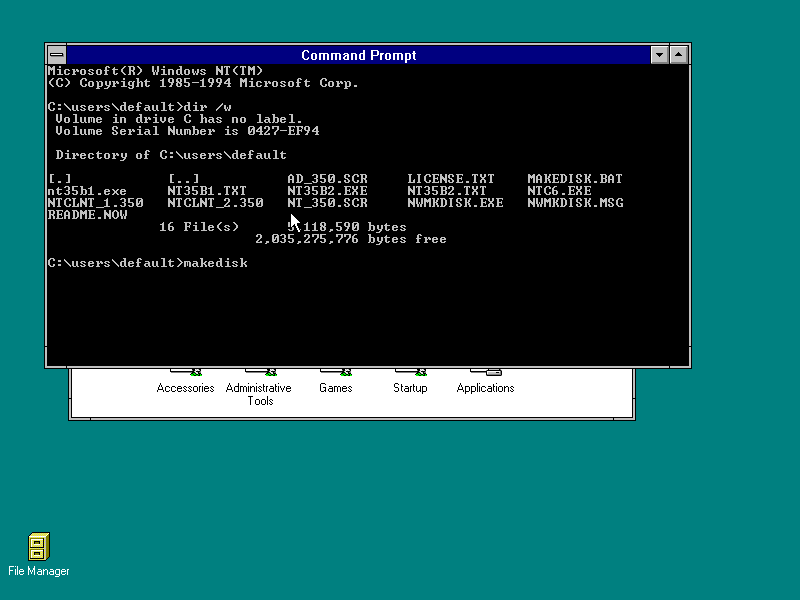Image resolution: width=800 pixels, height=600 pixels.
Task: Click the volume serial number line
Action: [187, 131]
